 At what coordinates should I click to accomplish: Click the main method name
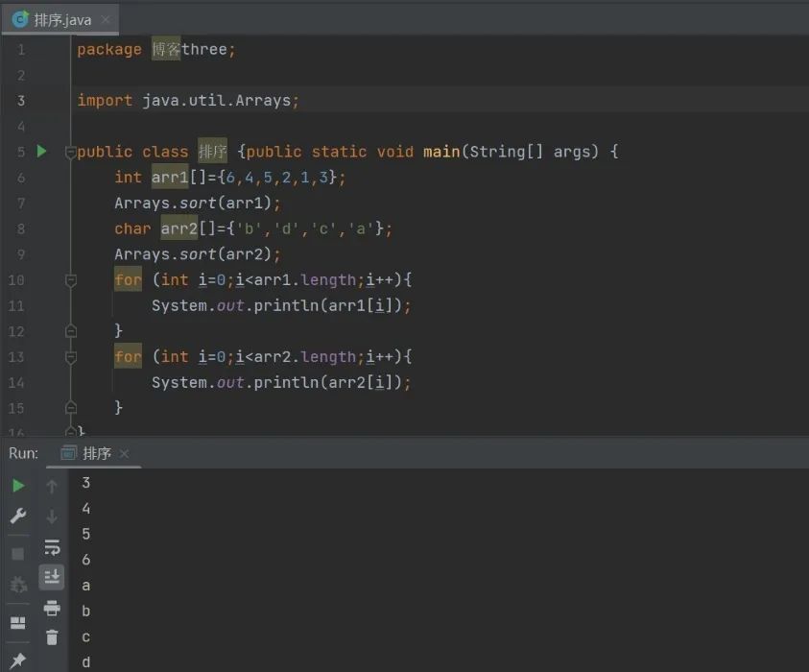[441, 152]
